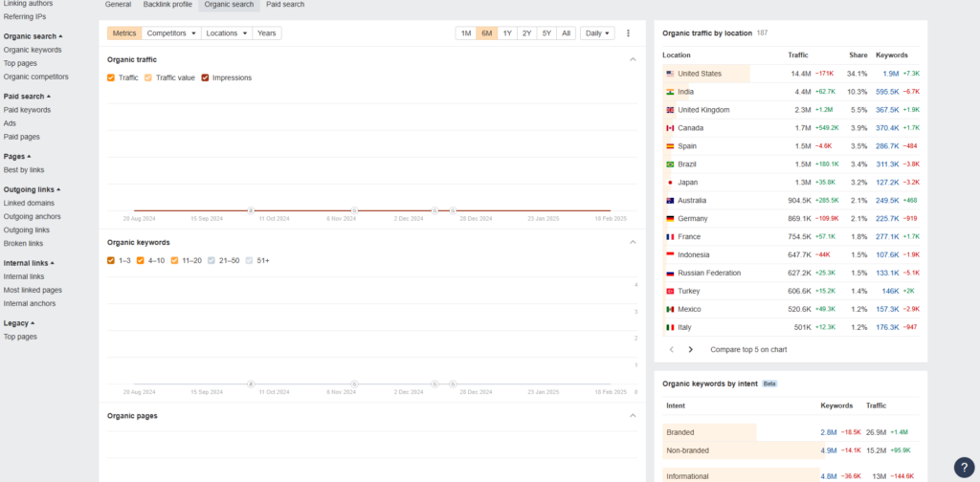Click the Japan flag icon
This screenshot has width=980, height=482.
coord(670,183)
